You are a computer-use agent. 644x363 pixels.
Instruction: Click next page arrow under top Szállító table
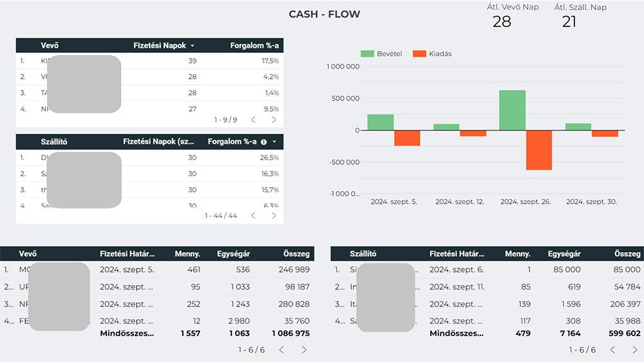(x=274, y=215)
